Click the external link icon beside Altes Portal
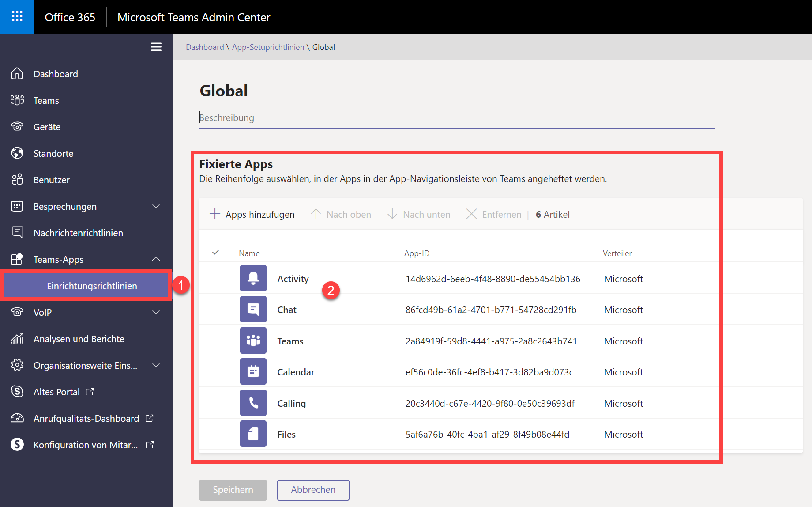This screenshot has height=507, width=812. (90, 392)
